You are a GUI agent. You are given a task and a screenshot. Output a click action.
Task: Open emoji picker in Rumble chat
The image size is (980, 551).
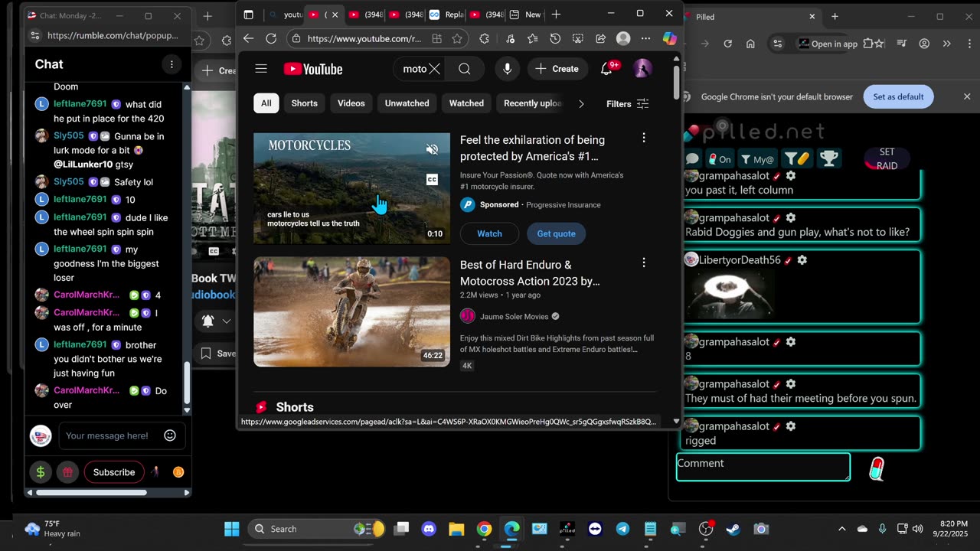(170, 435)
